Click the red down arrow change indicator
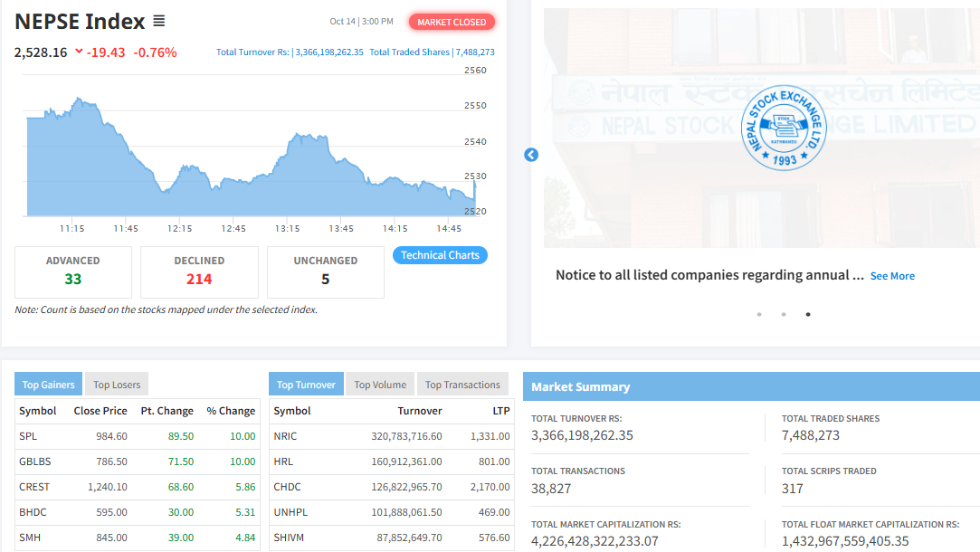The width and height of the screenshot is (980, 552). point(79,52)
